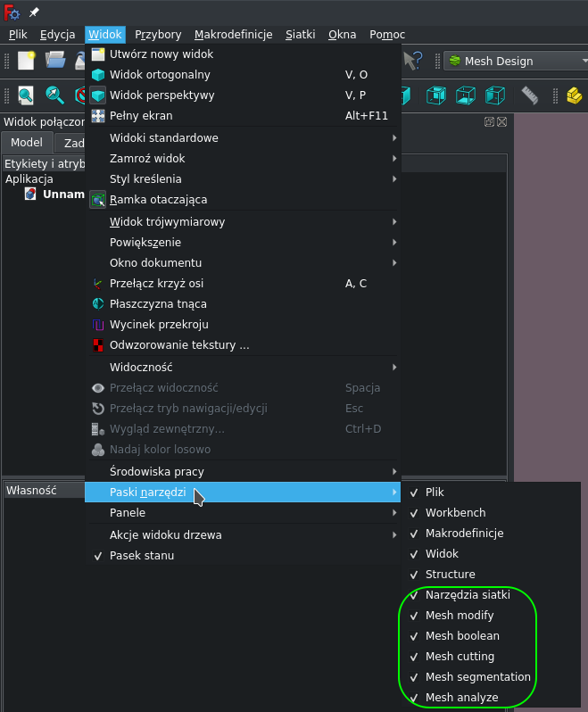Expand Środowiska pracy submenu
The image size is (588, 712).
(243, 471)
